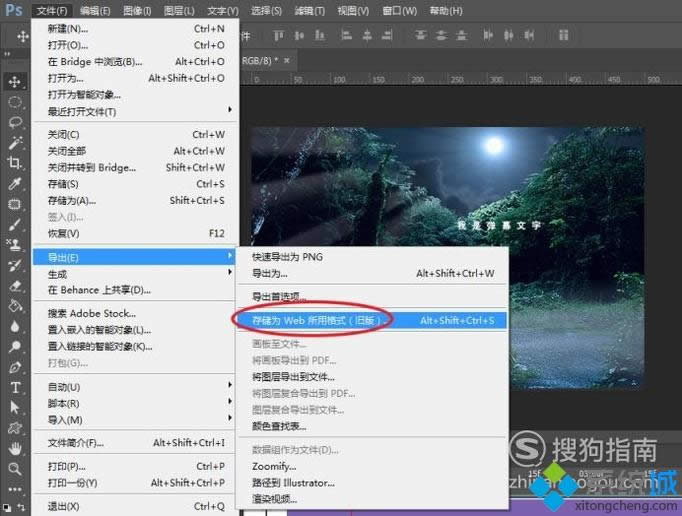Click the Photoshop Ps logo
This screenshot has width=682, height=516.
point(14,10)
